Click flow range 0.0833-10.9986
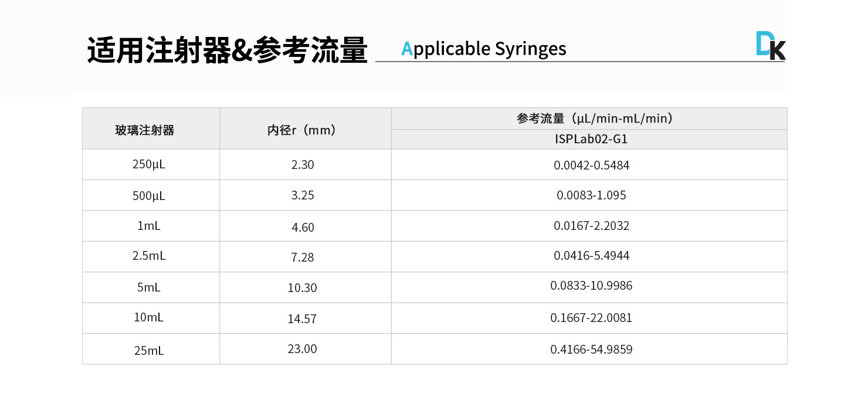Screen dimensions: 868x400 click(x=591, y=286)
